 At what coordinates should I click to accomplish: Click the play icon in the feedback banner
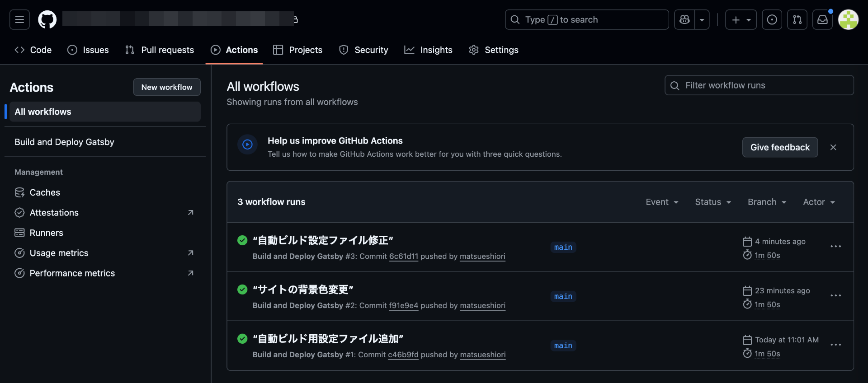[x=247, y=145]
